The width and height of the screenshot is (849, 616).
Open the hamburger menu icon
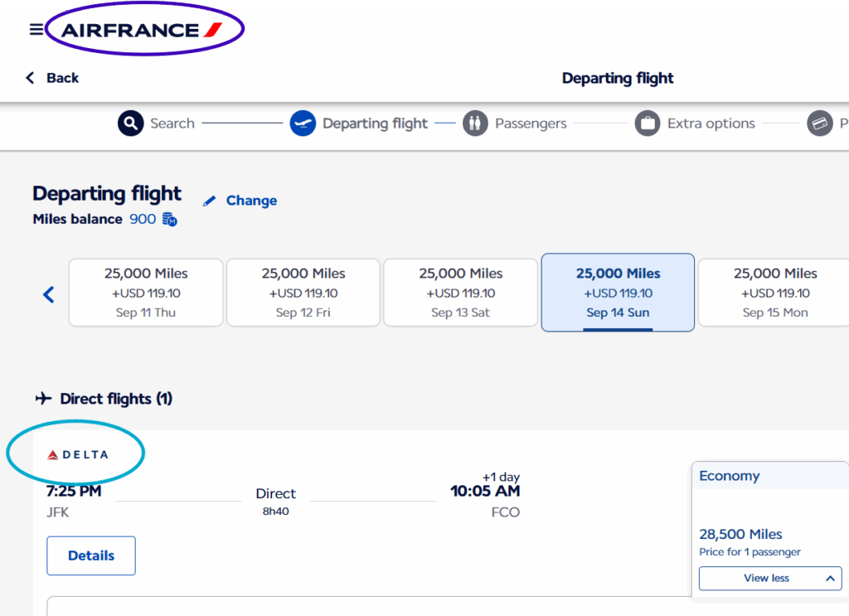coord(36,29)
